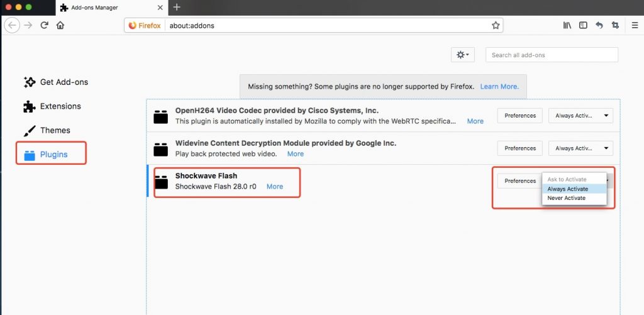Viewport: 644px width, 315px height.
Task: Open the Library icon in the toolbar
Action: coord(567,26)
